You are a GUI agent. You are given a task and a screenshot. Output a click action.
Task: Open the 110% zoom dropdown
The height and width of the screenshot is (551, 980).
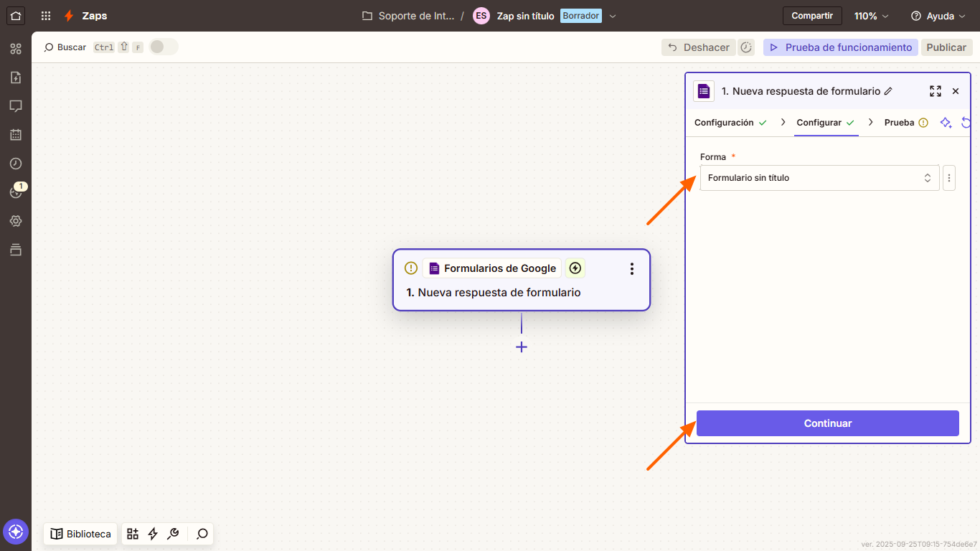[870, 15]
